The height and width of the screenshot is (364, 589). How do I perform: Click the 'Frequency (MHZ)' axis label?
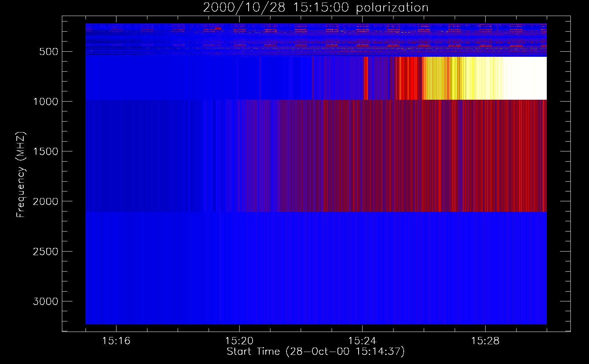pyautogui.click(x=21, y=175)
